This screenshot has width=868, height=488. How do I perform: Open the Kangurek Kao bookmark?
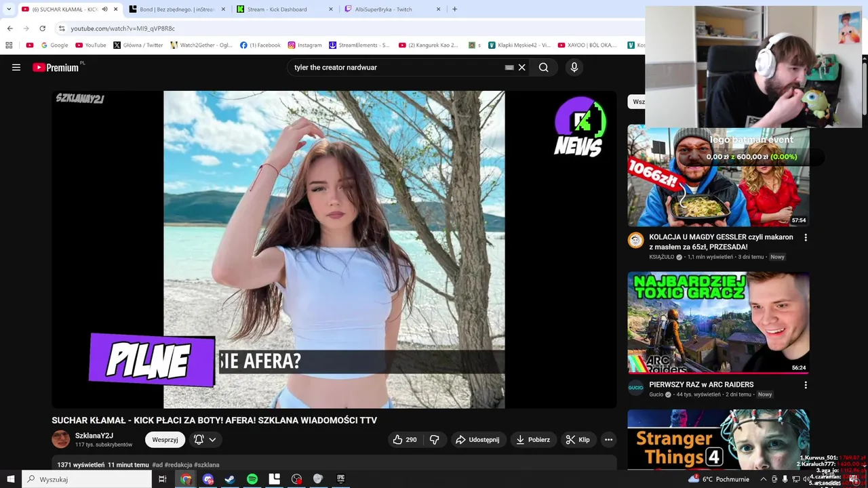[x=429, y=45]
